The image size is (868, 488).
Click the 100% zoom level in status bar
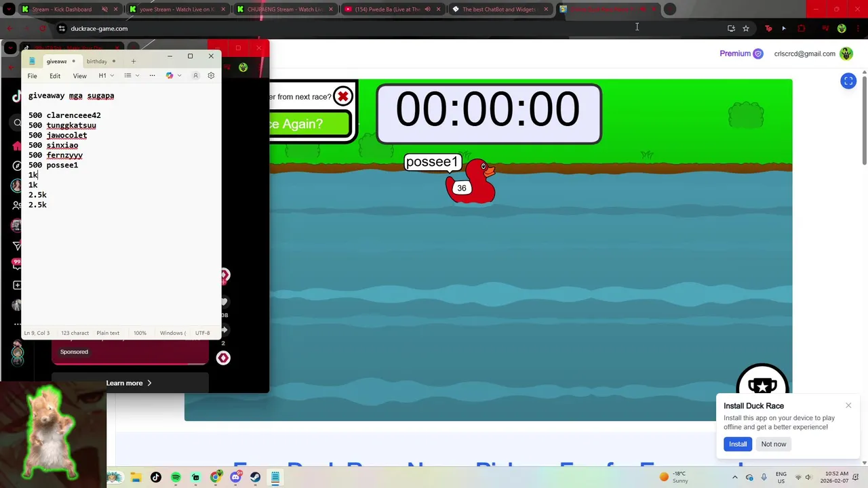tap(140, 333)
